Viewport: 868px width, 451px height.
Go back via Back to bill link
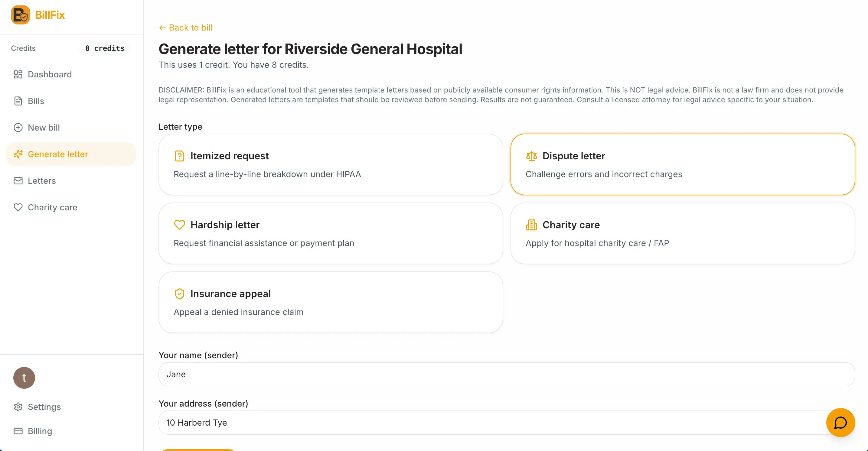186,28
